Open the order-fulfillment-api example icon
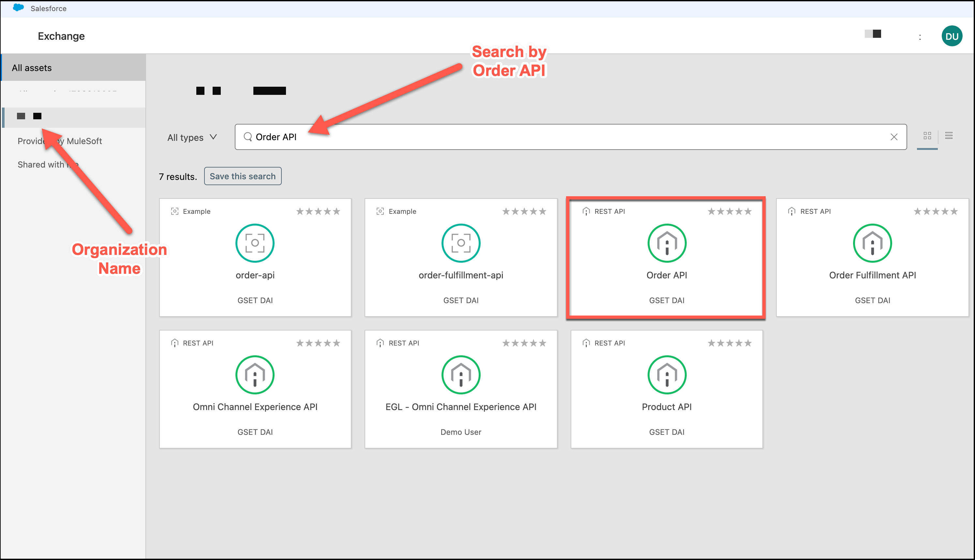Viewport: 975px width, 560px height. 460,243
